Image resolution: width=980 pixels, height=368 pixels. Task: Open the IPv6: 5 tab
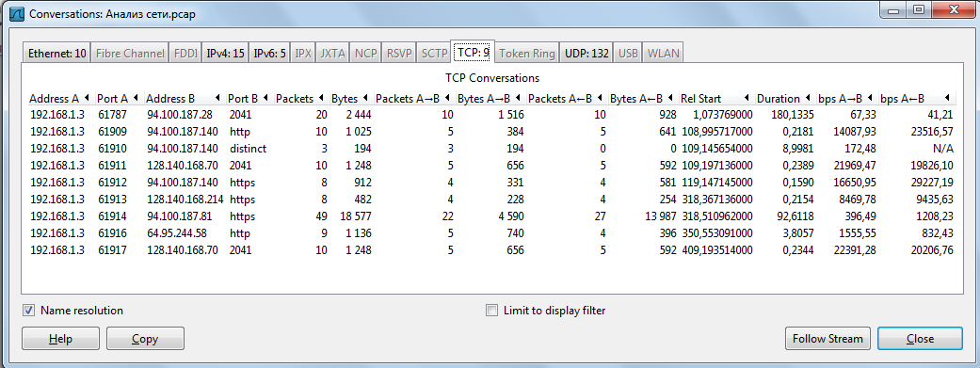click(270, 54)
